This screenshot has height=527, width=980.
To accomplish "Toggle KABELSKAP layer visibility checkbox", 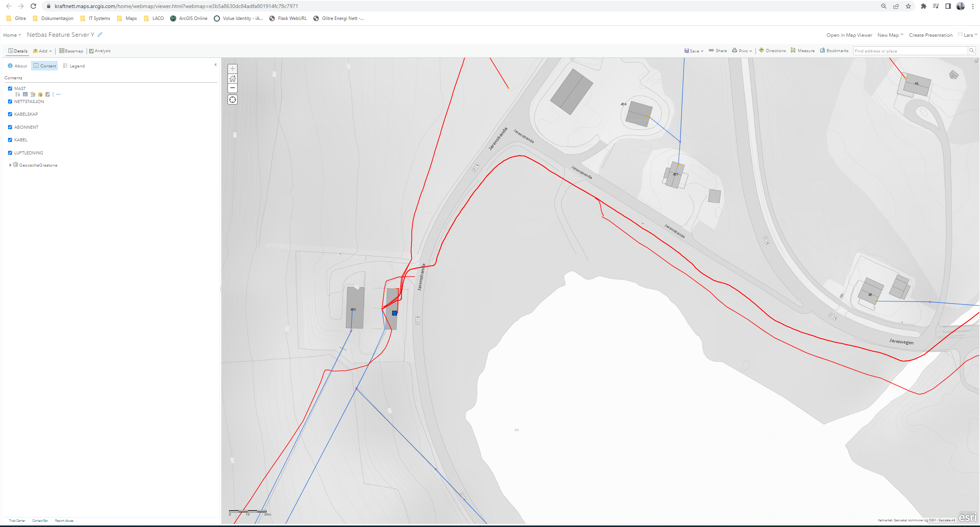I will (x=10, y=114).
